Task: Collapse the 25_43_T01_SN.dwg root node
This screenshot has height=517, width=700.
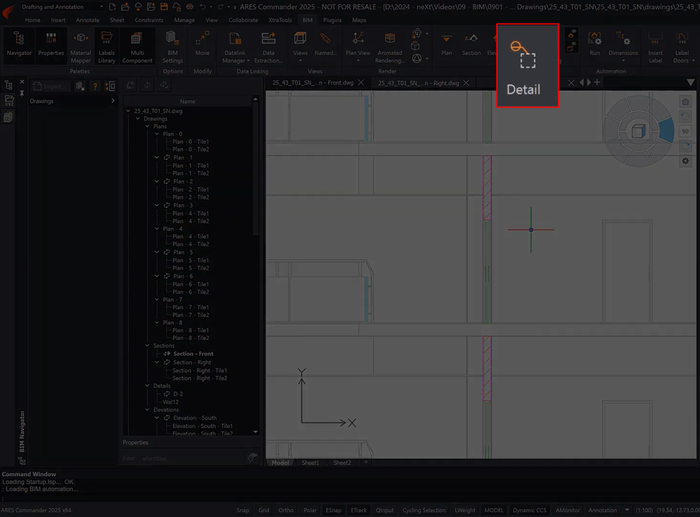Action: 128,111
